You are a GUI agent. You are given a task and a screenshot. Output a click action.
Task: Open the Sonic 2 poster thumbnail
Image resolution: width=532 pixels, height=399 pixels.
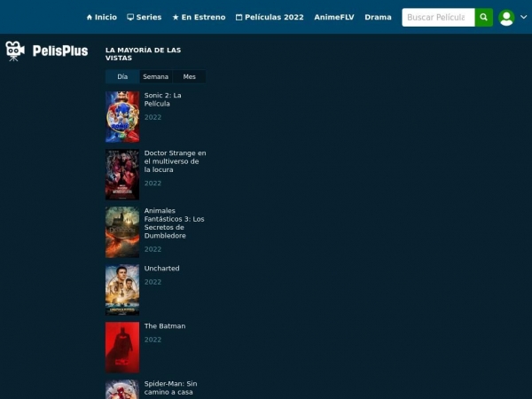click(122, 117)
